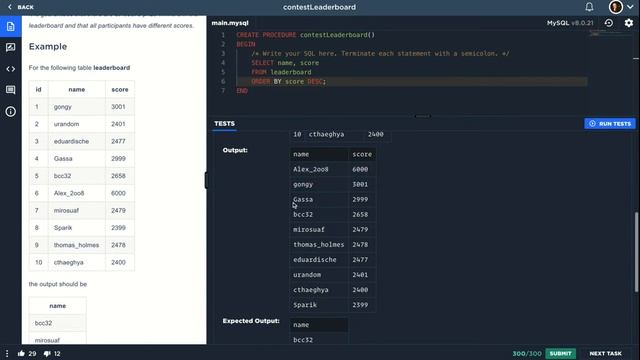The height and width of the screenshot is (360, 640).
Task: Click the urandom row in example table
Action: [x=82, y=124]
